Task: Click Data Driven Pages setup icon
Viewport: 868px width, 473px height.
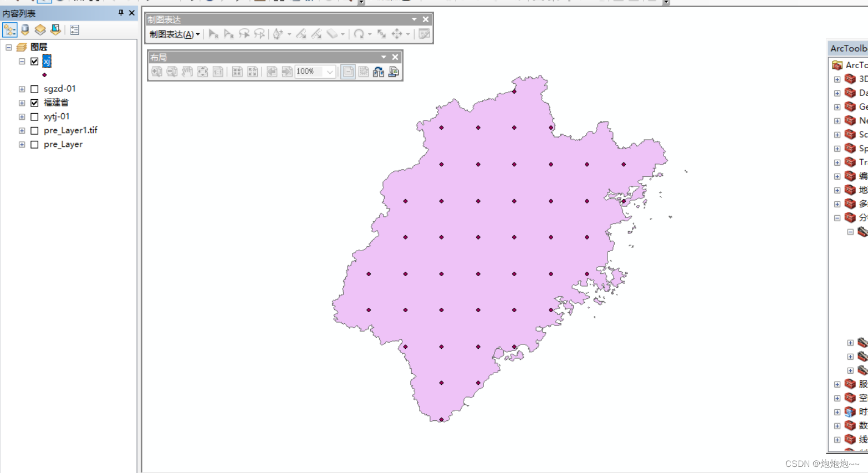Action: click(x=394, y=72)
